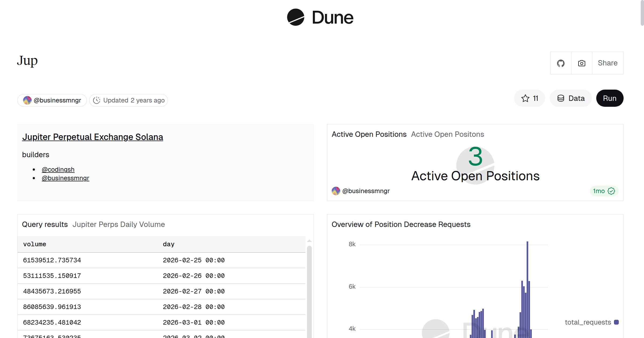Click the clock icon beside Updated
Screen dimensions: 644x338
coord(97,100)
